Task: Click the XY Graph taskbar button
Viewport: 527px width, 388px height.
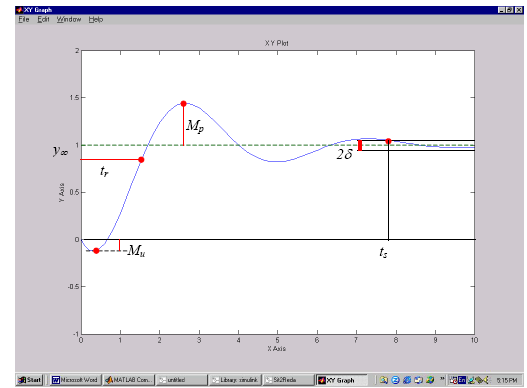Action: [x=342, y=380]
